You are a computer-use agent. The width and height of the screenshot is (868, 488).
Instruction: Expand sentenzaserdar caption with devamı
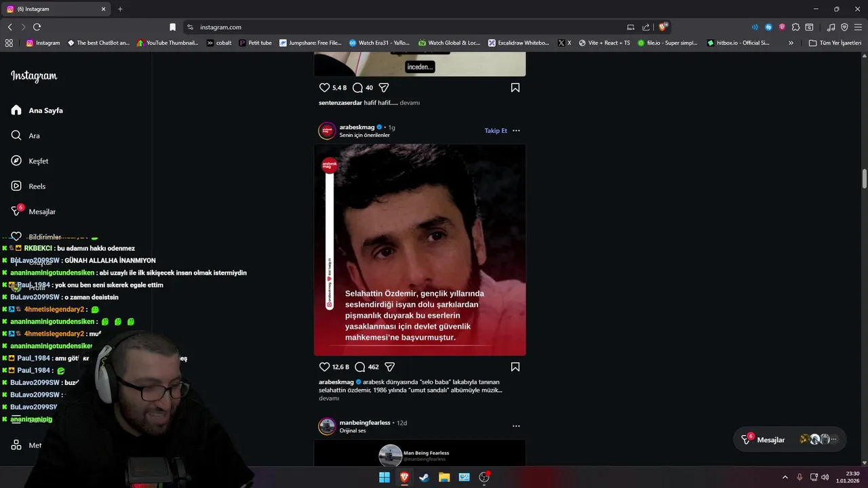tap(410, 103)
